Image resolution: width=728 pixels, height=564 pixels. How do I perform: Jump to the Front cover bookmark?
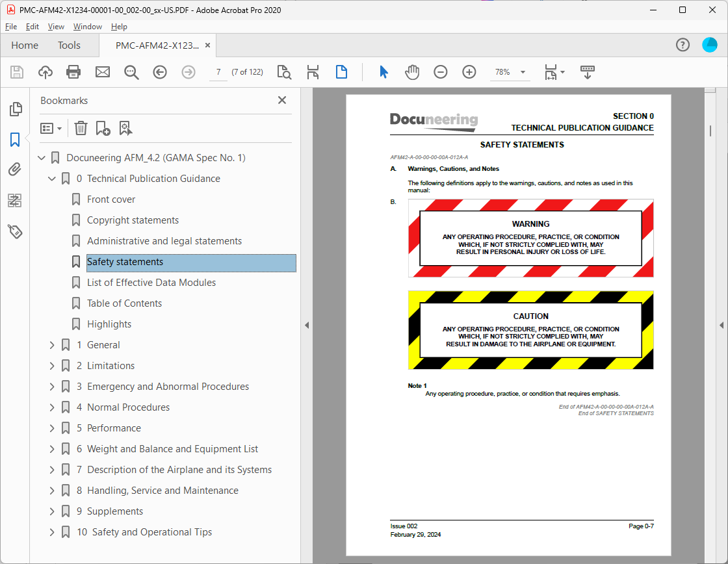(111, 199)
